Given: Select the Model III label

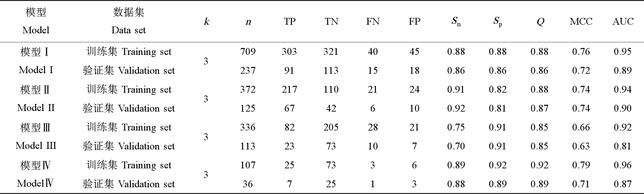Looking at the screenshot, I should pos(36,146).
